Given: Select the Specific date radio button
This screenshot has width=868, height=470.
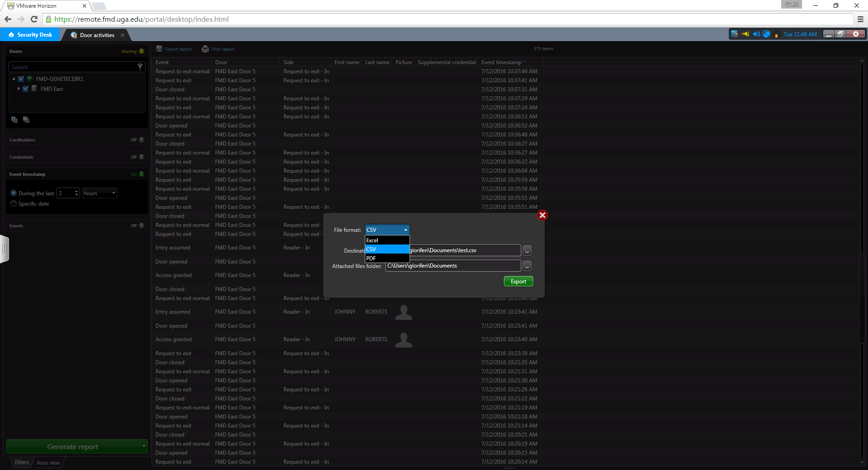Looking at the screenshot, I should tap(14, 204).
